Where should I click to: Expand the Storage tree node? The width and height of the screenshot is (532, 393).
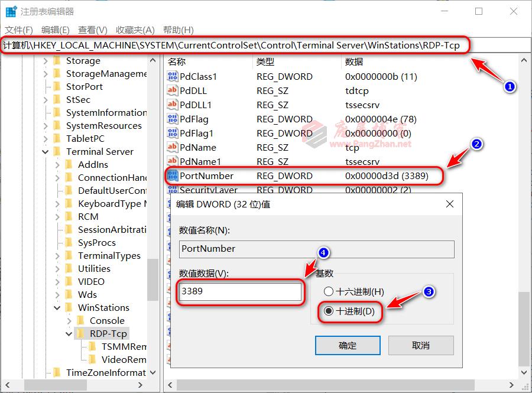(x=46, y=60)
